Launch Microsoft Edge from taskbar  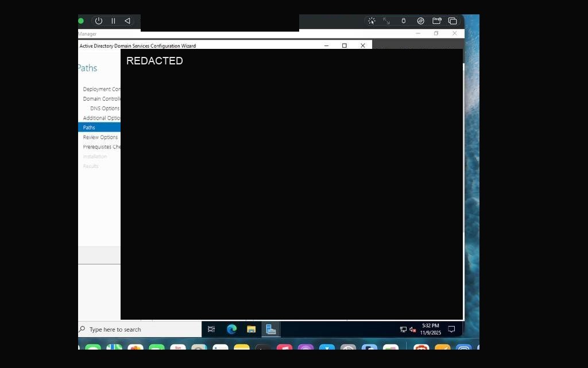(231, 329)
